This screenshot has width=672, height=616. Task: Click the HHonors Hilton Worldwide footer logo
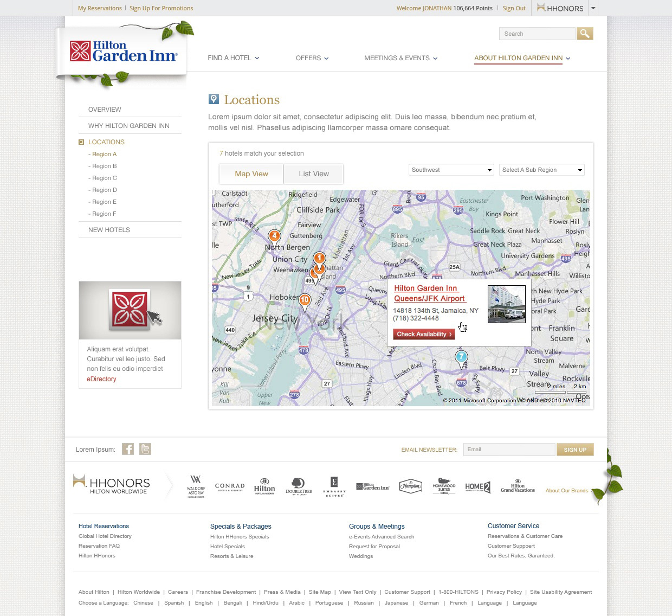click(x=112, y=484)
